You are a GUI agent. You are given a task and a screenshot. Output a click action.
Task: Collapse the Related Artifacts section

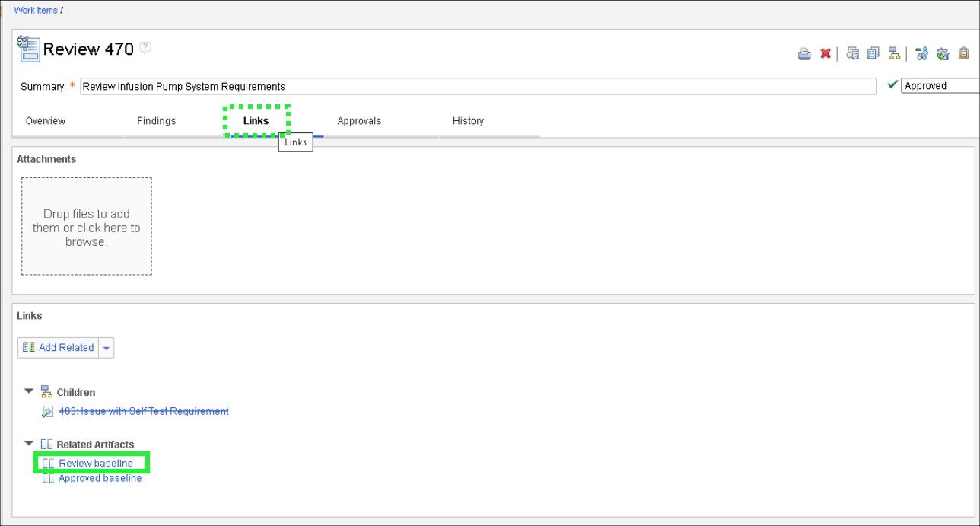coord(29,443)
